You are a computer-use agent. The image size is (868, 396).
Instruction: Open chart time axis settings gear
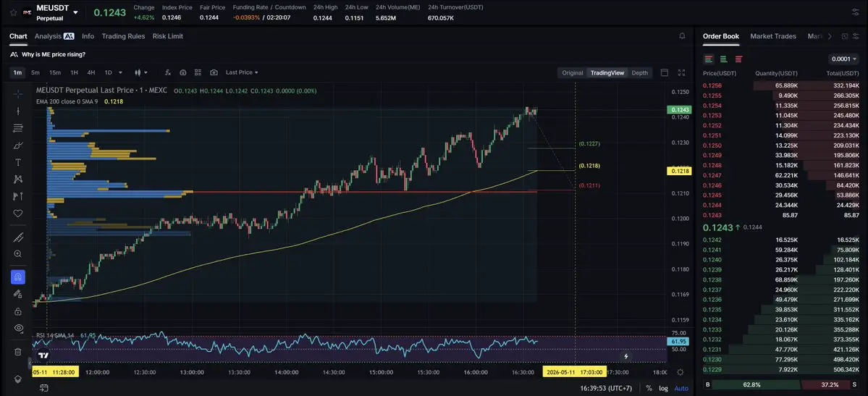(681, 371)
